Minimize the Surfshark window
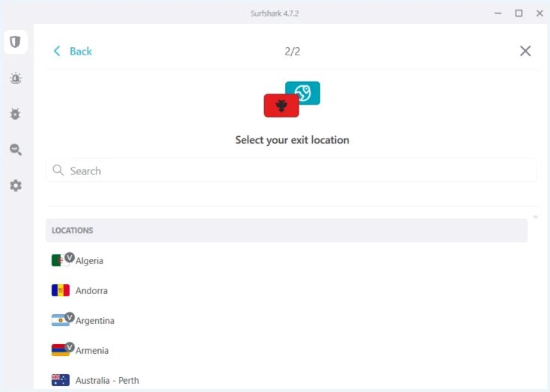The width and height of the screenshot is (550, 392). point(498,13)
